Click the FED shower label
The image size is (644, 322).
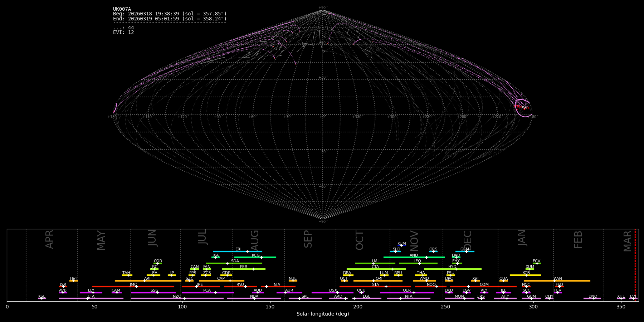[559, 284]
